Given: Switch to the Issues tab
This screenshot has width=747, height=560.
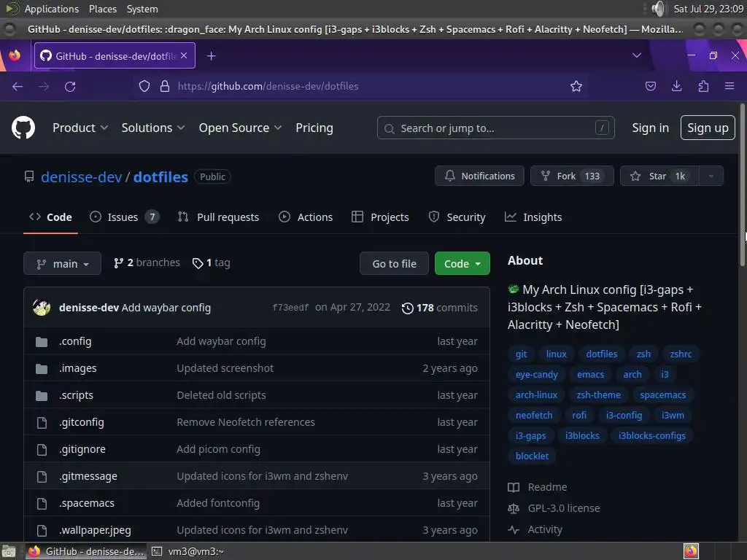Looking at the screenshot, I should [x=124, y=217].
